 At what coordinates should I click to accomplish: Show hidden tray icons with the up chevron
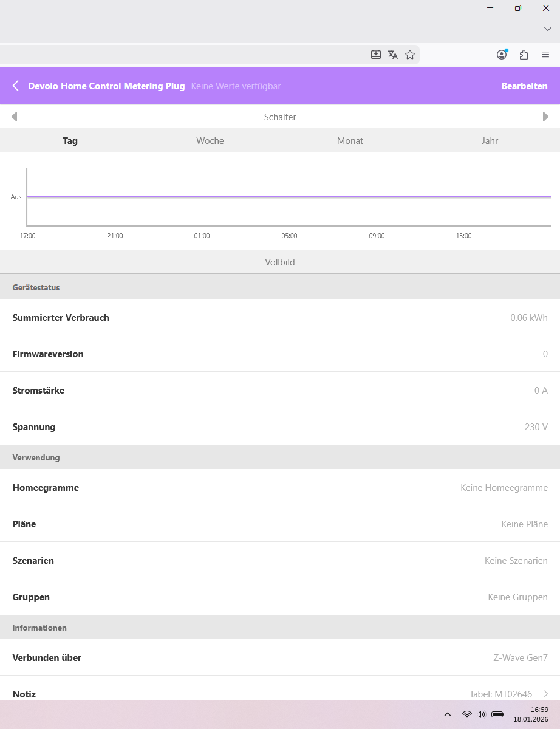click(448, 714)
